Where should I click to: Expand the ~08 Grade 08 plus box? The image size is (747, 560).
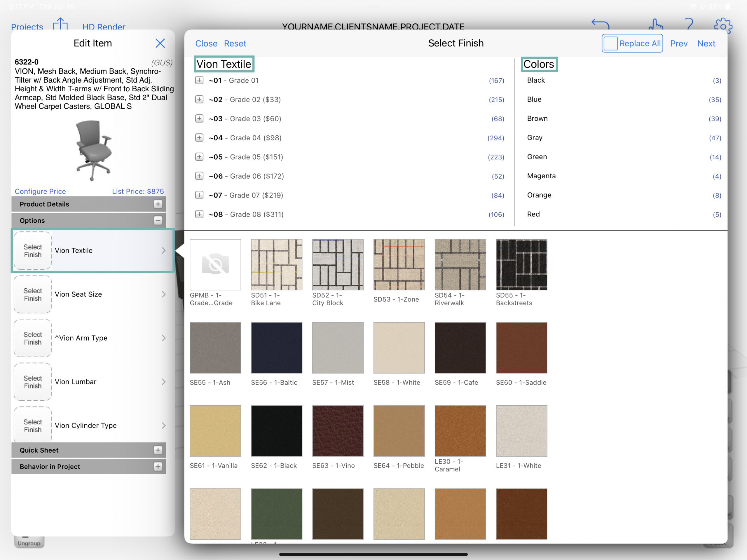pyautogui.click(x=199, y=214)
